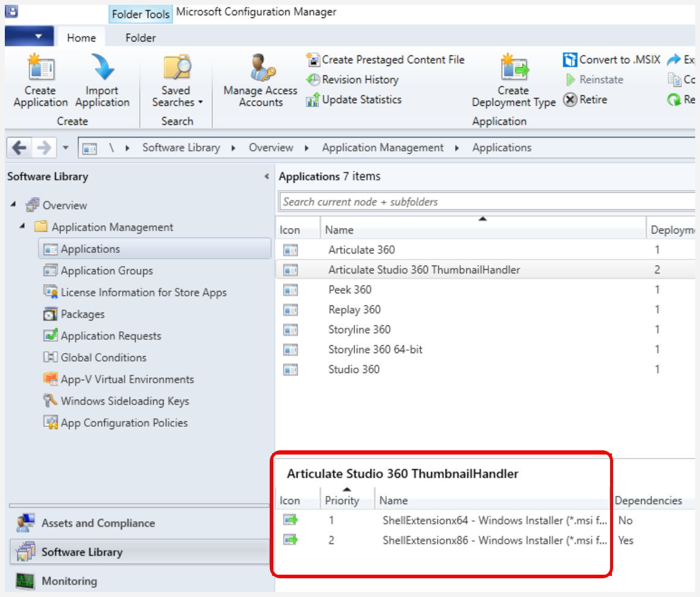700x597 pixels.
Task: Click the Applications breadcrumb link
Action: pos(502,147)
